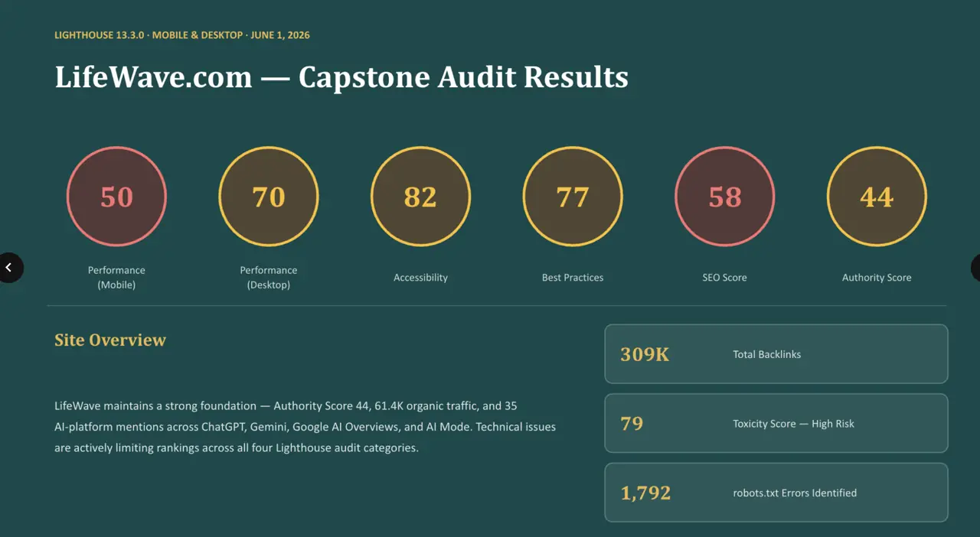Click the Authority Score circle 44

(x=877, y=197)
